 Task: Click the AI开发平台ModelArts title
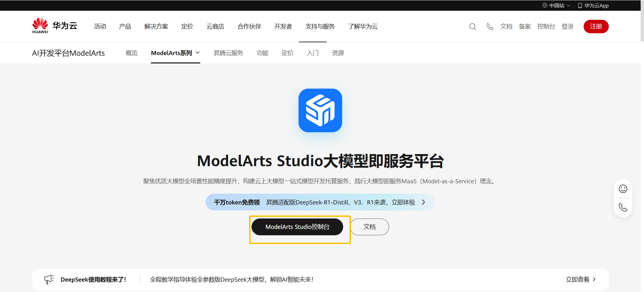tap(68, 53)
